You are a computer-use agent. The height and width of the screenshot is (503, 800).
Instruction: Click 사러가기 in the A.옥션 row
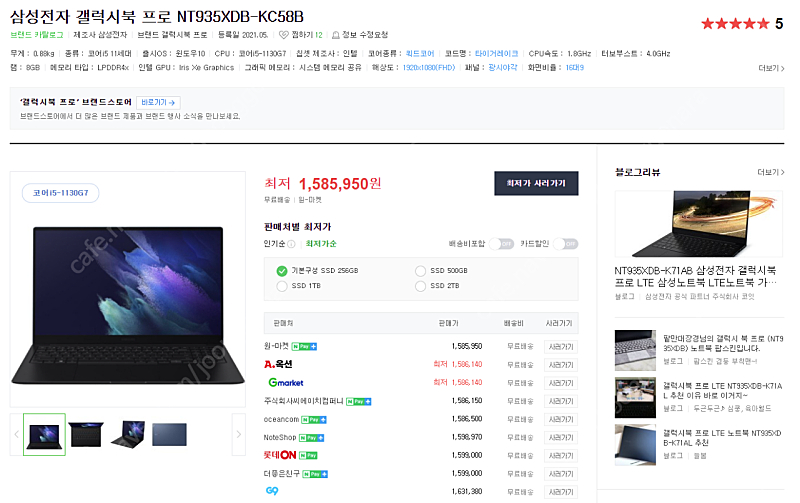561,365
